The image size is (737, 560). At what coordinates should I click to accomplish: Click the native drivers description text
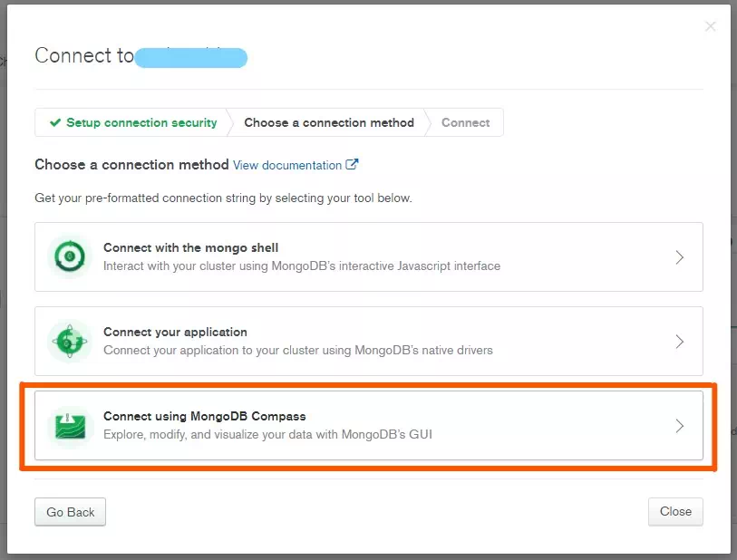tap(298, 350)
